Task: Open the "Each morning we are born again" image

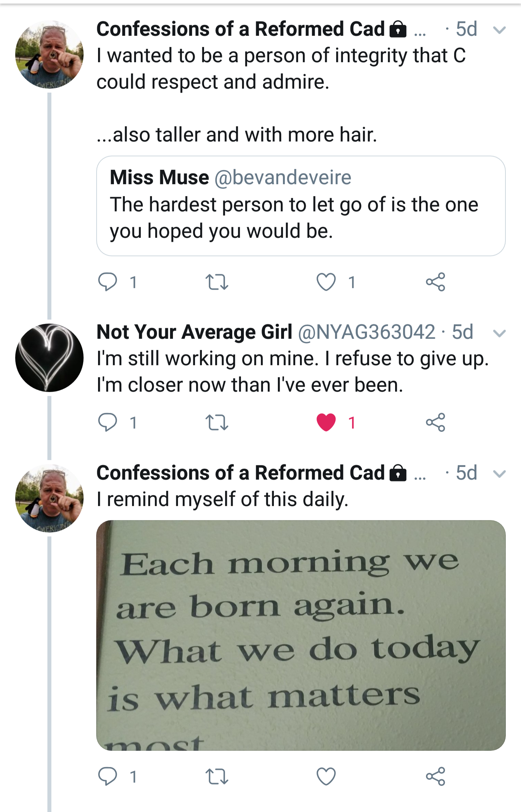Action: (x=300, y=635)
